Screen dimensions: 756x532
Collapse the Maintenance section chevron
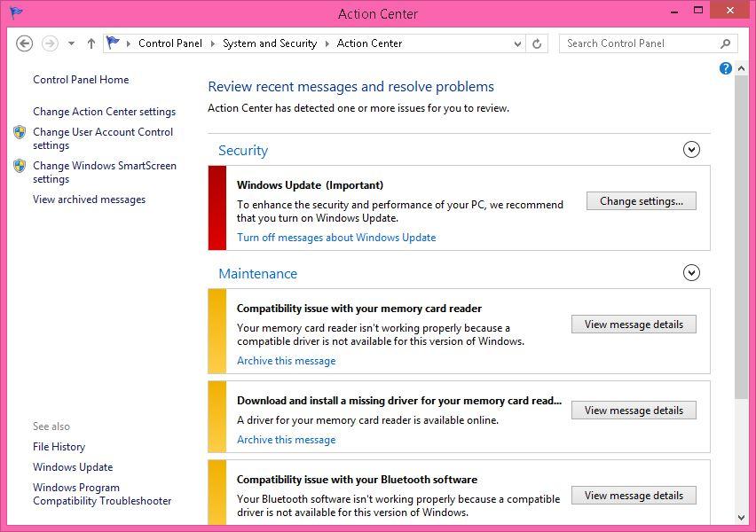[x=691, y=273]
